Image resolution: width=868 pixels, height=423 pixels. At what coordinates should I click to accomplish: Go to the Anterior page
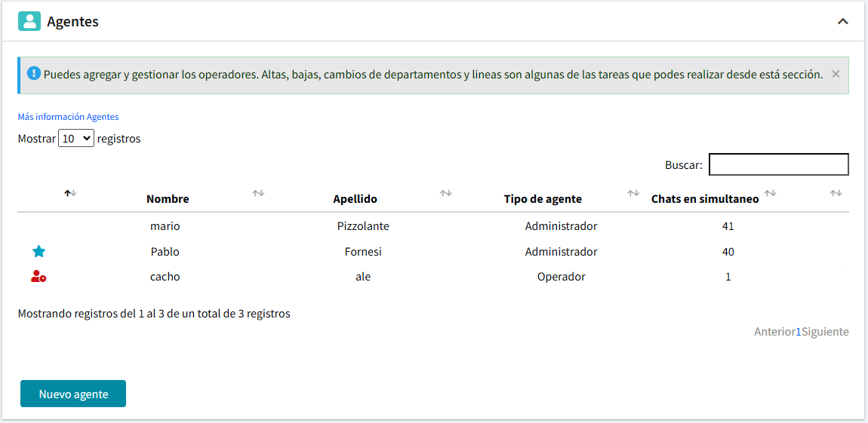click(774, 332)
